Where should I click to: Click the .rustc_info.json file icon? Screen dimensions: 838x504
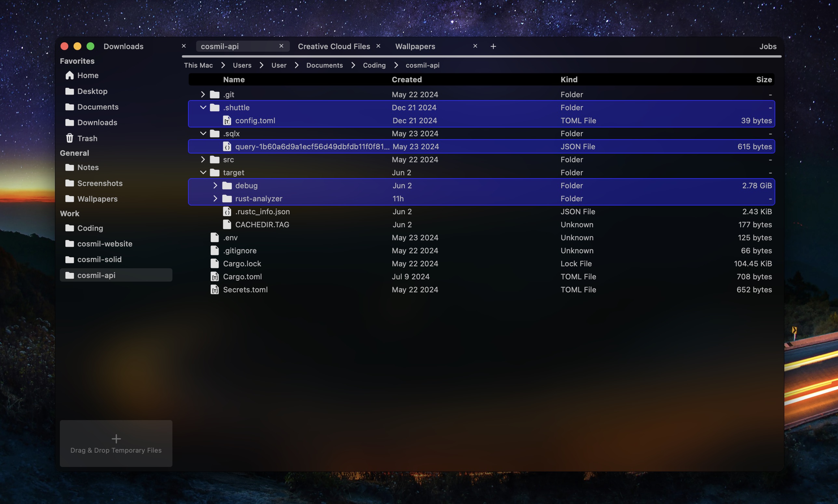click(227, 212)
